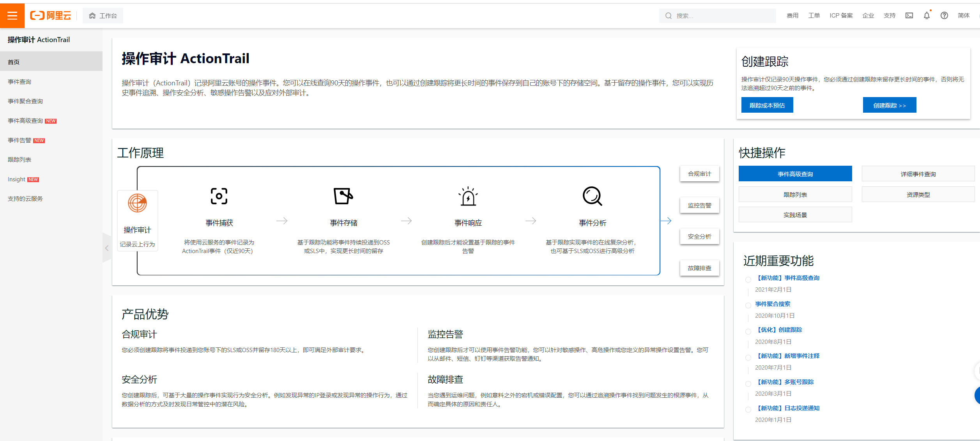Open 【新功能】事件高级查询 link
Image resolution: width=980 pixels, height=441 pixels.
(x=787, y=278)
